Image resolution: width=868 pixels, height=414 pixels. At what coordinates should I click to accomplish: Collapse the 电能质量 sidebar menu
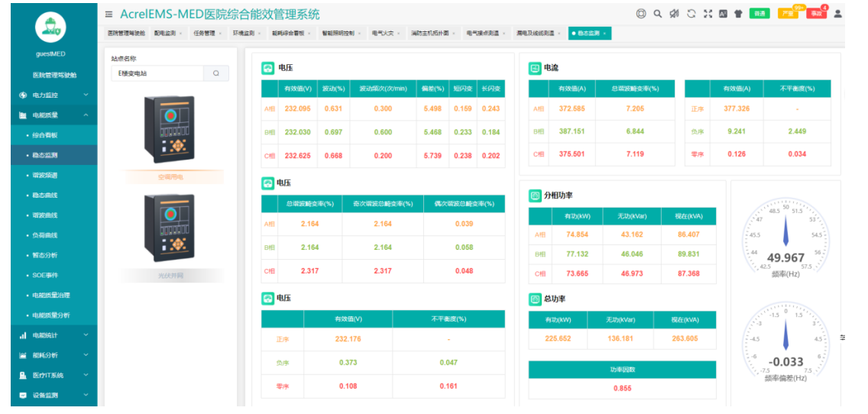point(53,115)
